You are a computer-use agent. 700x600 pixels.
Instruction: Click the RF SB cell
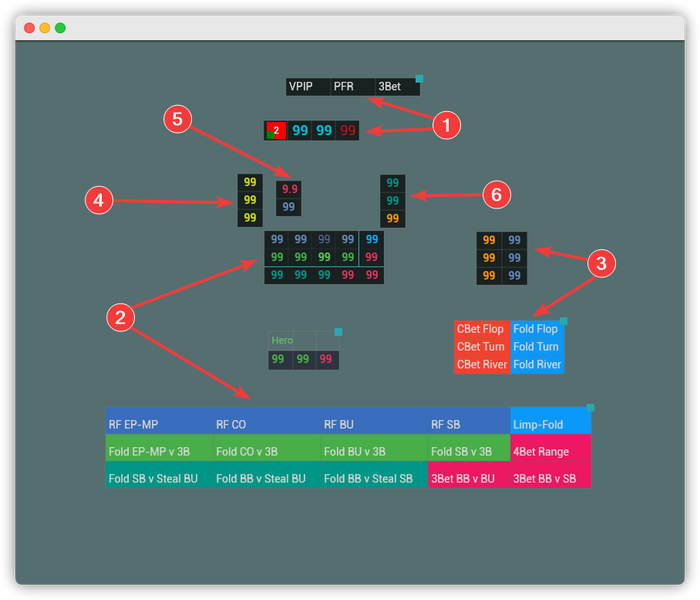tap(469, 421)
